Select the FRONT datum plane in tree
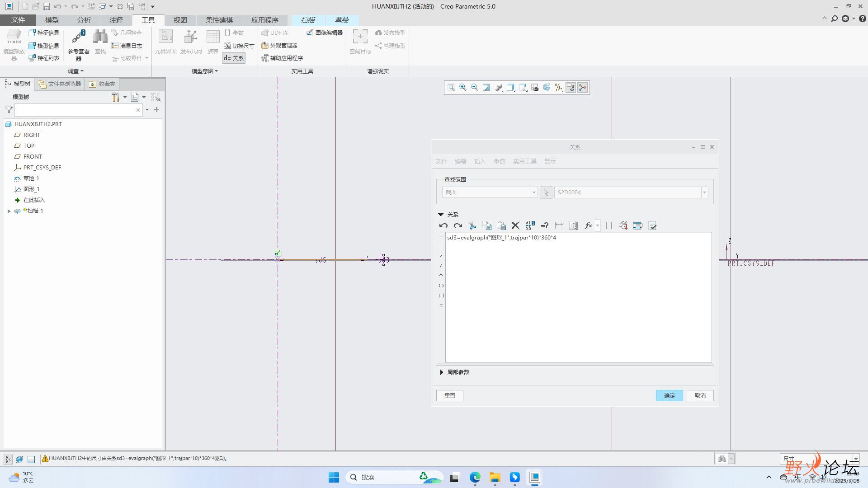 click(28, 157)
